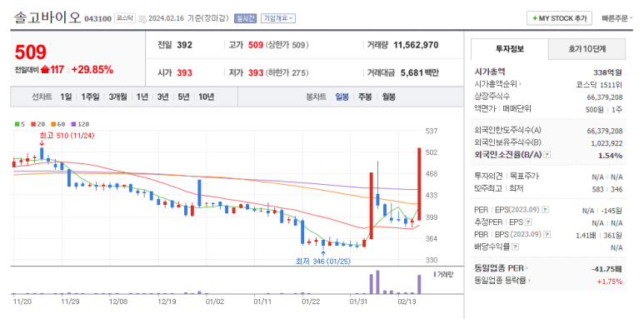This screenshot has height=319, width=644.
Task: Click the help icon next to 추정PER EPS
Action: (x=528, y=222)
